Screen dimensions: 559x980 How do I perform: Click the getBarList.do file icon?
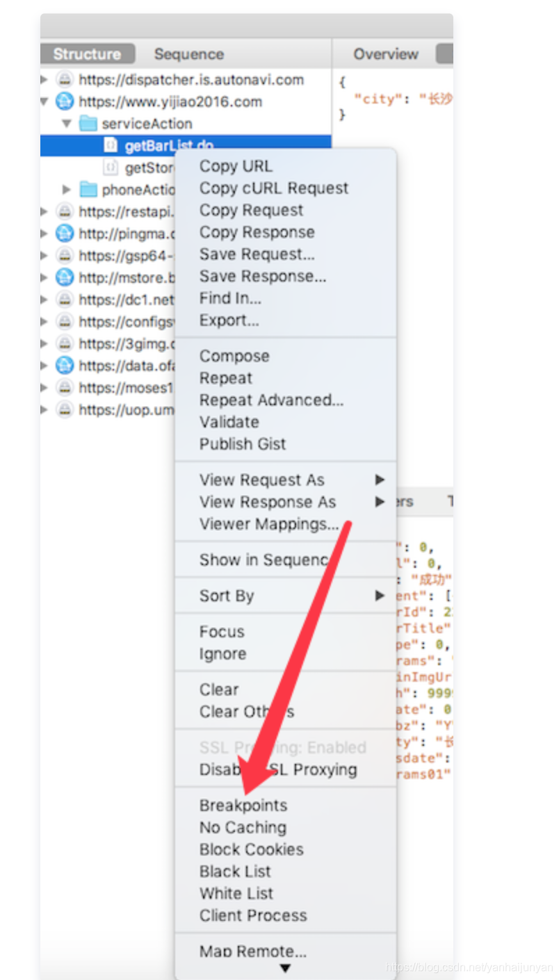(x=111, y=145)
